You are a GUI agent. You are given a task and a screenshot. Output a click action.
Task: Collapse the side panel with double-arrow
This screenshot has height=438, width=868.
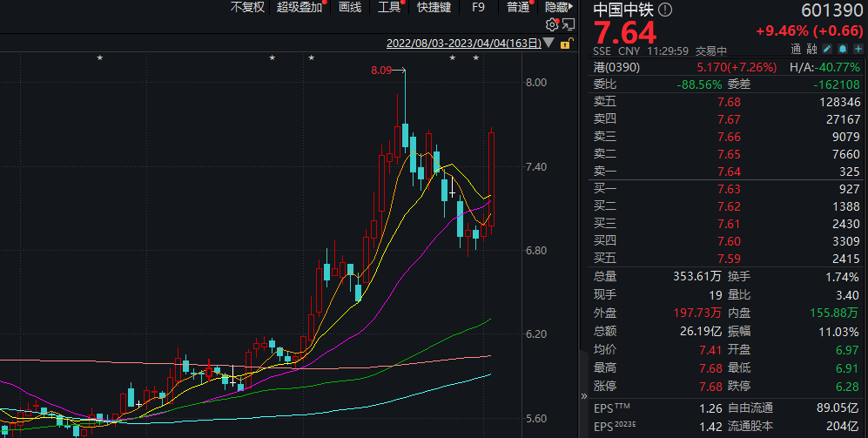(583, 396)
